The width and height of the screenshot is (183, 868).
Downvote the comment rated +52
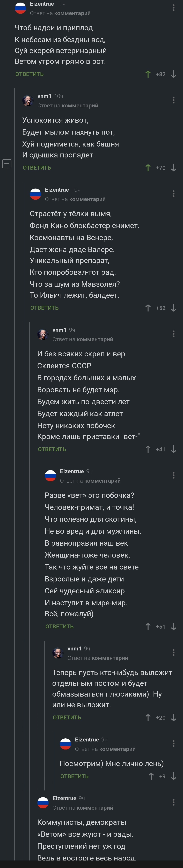tap(174, 308)
